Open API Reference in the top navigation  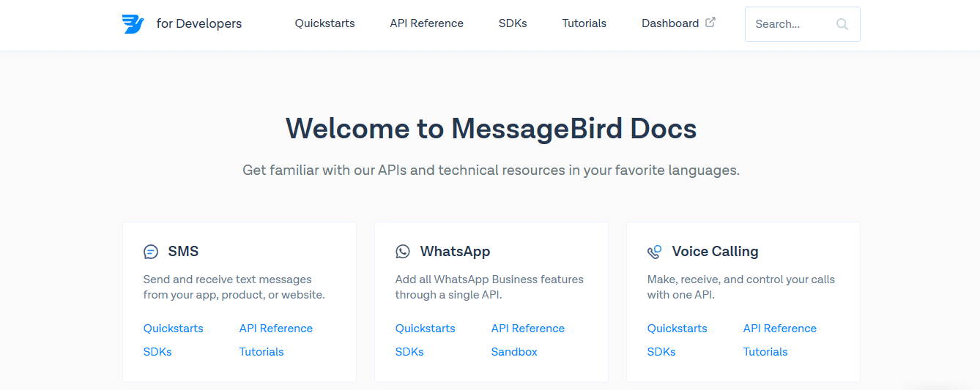(426, 23)
